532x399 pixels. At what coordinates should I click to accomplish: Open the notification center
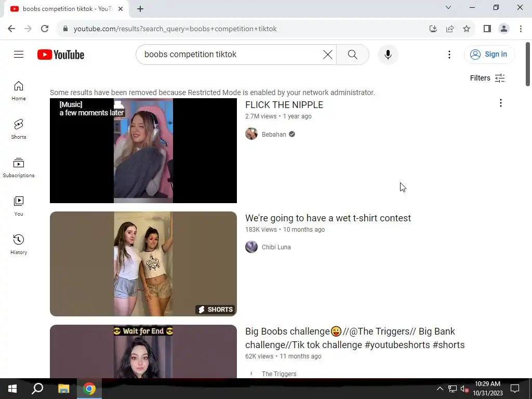[515, 389]
